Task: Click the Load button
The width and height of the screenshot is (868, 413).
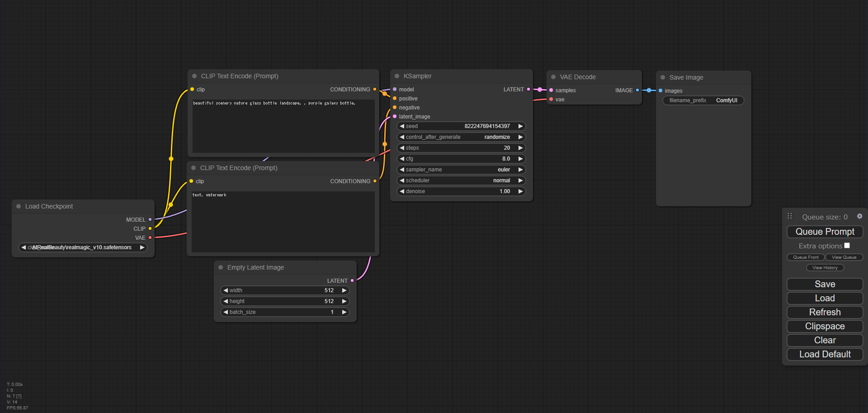Action: click(x=825, y=298)
